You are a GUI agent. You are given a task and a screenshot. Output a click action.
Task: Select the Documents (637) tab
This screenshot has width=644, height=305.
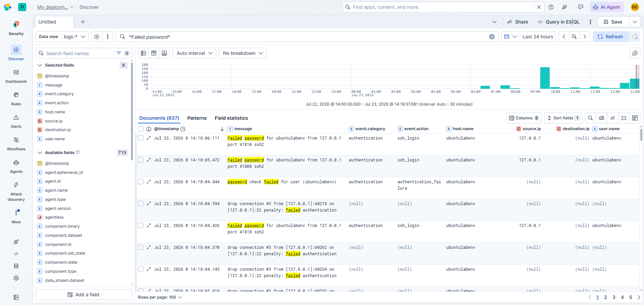[159, 118]
